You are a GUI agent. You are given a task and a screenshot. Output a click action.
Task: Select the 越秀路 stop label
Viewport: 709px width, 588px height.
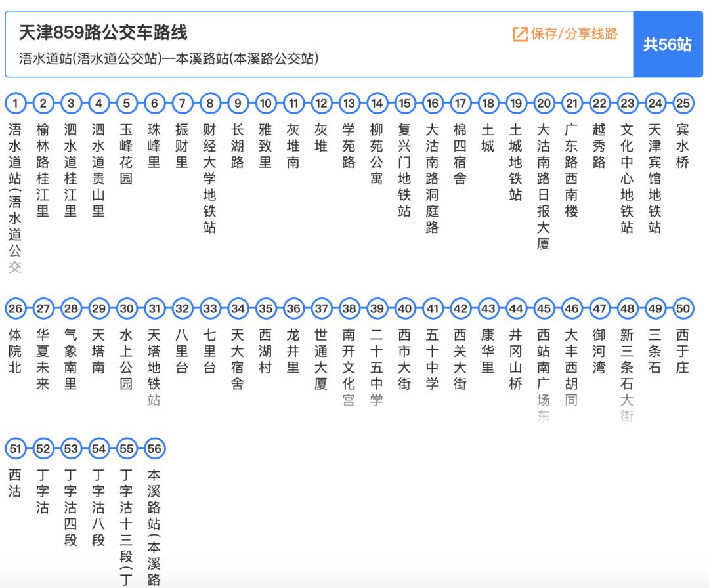[599, 146]
